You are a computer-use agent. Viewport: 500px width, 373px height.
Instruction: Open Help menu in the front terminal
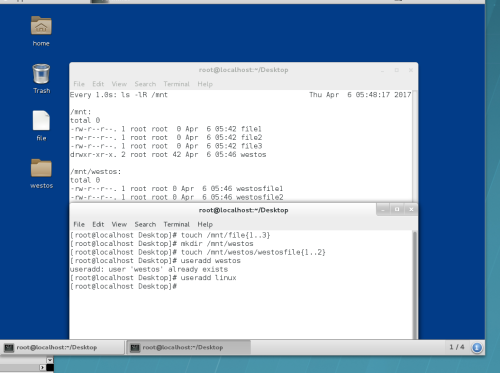pos(205,224)
